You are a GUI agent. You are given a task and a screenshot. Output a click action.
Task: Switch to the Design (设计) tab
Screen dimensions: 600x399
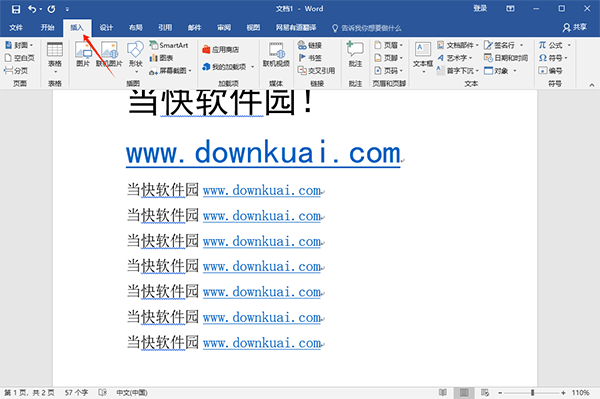(x=106, y=28)
